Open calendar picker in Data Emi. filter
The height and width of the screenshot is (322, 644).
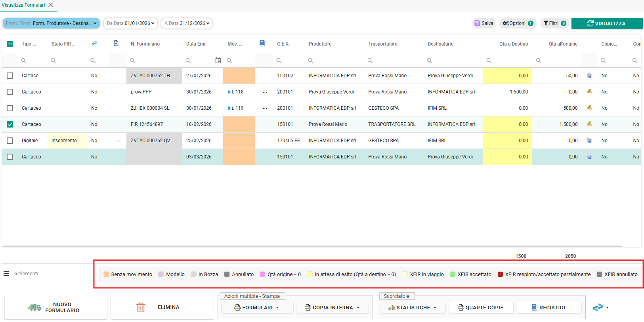pos(218,60)
